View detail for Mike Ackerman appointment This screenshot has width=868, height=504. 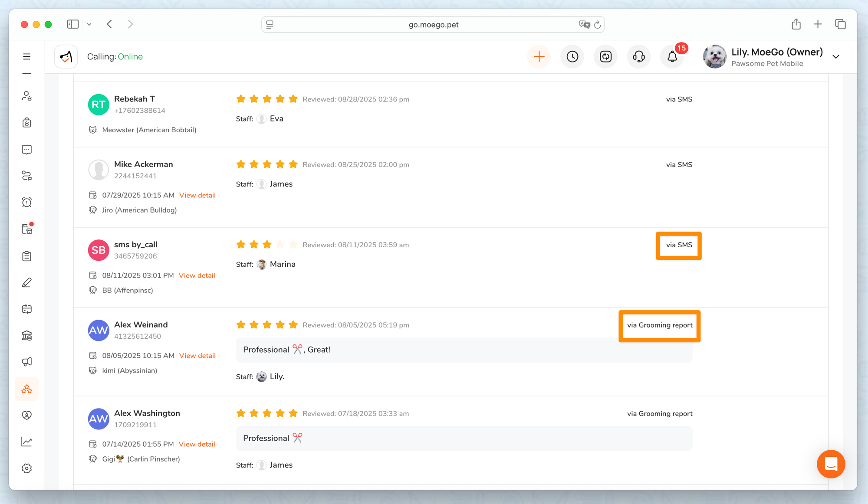tap(197, 195)
